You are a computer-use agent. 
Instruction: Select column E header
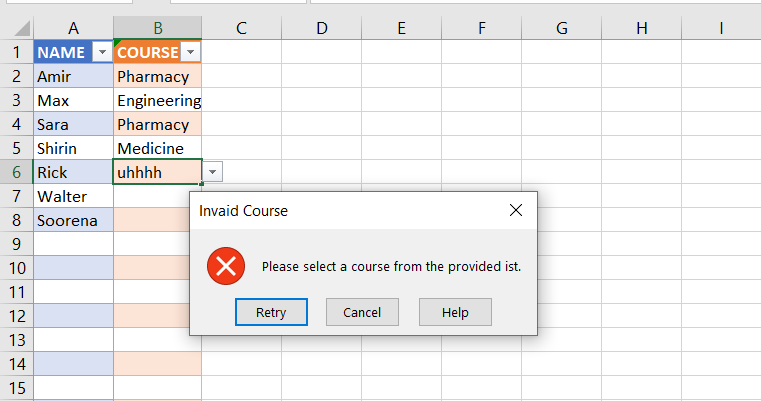tap(401, 29)
